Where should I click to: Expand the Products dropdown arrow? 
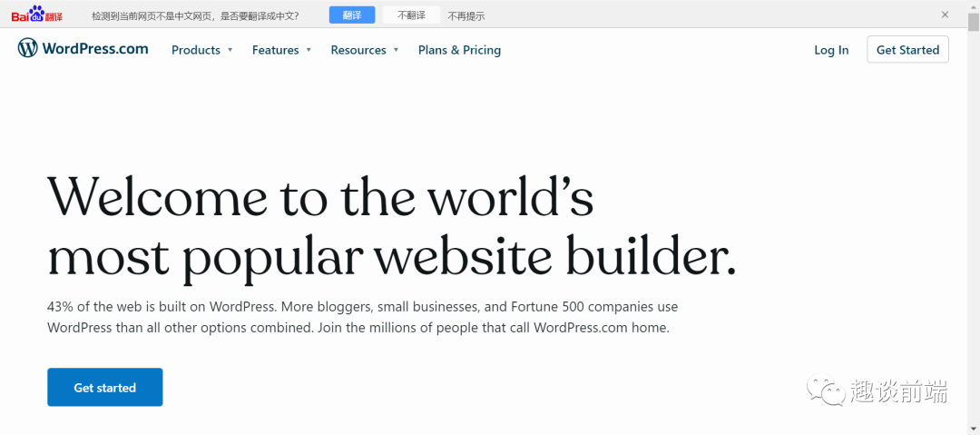point(230,50)
